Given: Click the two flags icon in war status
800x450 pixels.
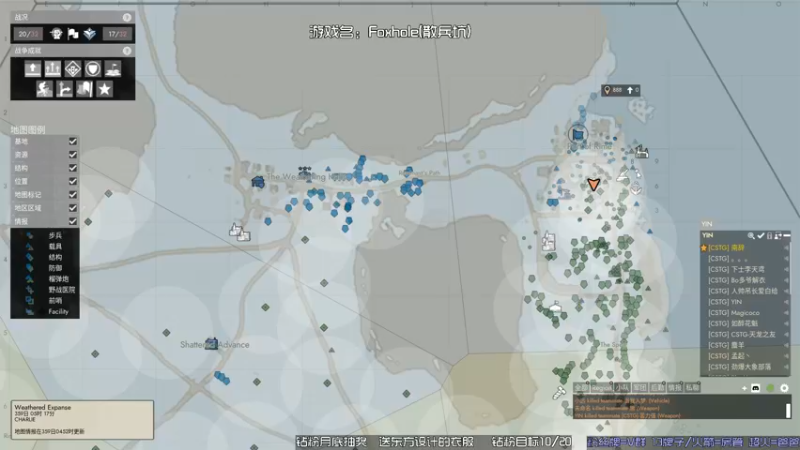Looking at the screenshot, I should coord(73,34).
